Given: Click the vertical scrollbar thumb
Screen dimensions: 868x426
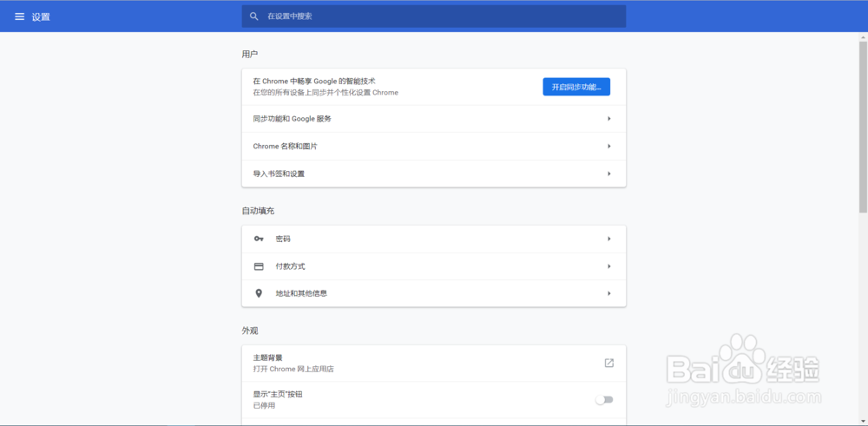Looking at the screenshot, I should tap(863, 126).
